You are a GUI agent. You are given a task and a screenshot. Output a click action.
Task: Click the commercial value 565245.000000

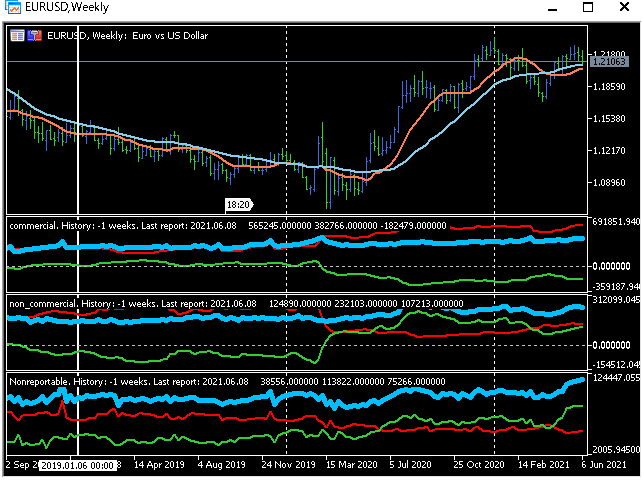coord(280,226)
